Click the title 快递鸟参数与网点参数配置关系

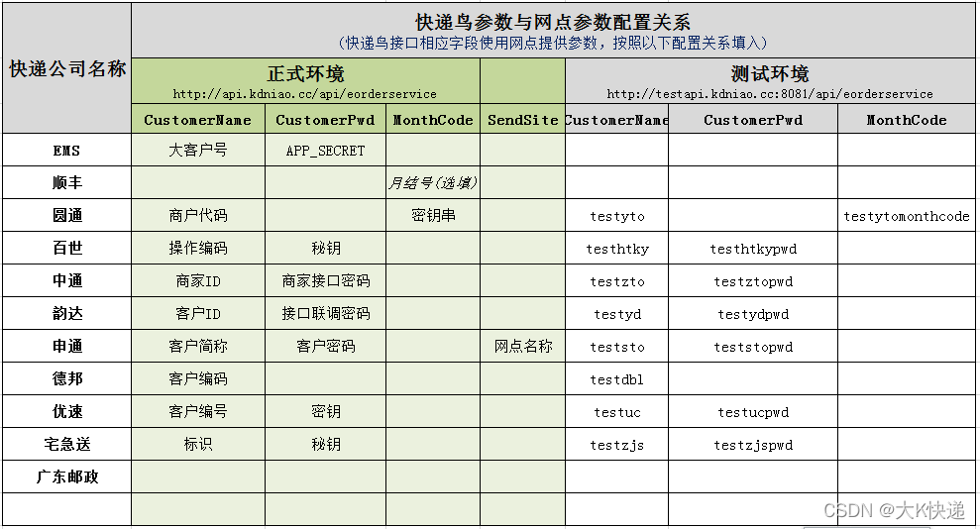coord(553,22)
